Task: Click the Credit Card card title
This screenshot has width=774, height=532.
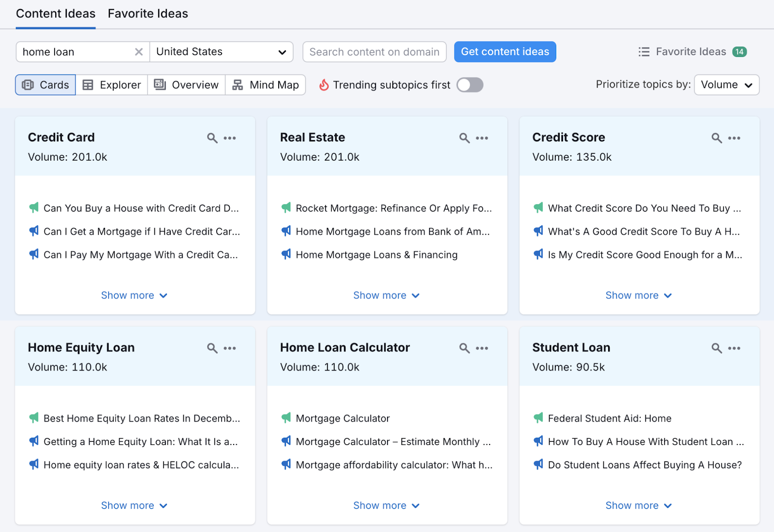Action: coord(61,137)
